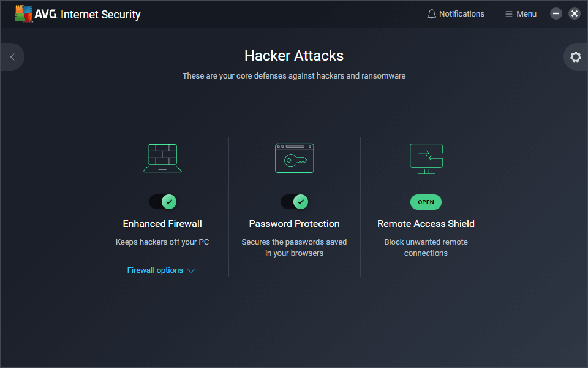Open settings with the gear icon
Image resolution: width=588 pixels, height=368 pixels.
click(575, 57)
